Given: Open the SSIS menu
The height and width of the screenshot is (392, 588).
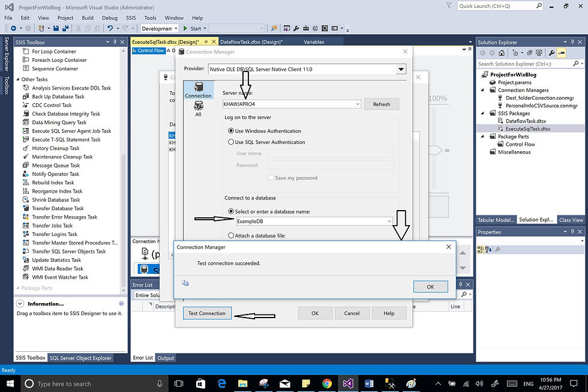Looking at the screenshot, I should [131, 17].
